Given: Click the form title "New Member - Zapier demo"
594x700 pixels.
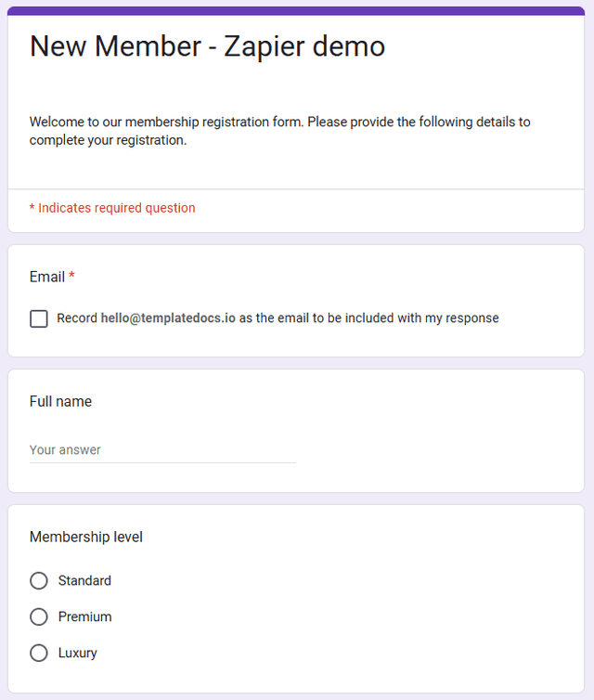Looking at the screenshot, I should [x=207, y=45].
